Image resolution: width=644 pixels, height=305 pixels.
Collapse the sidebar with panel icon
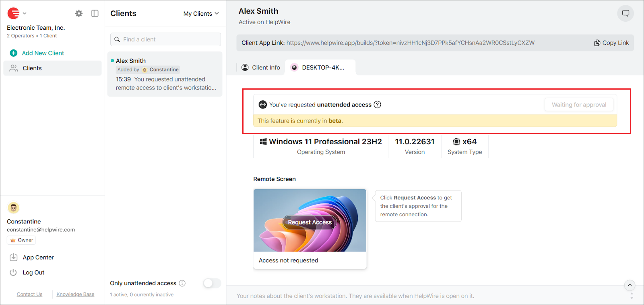coord(95,13)
